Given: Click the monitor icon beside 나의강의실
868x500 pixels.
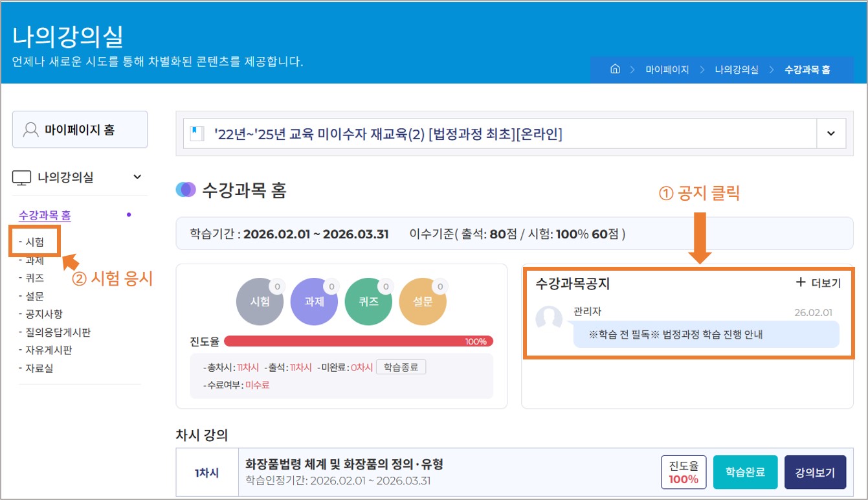Looking at the screenshot, I should click(x=22, y=177).
